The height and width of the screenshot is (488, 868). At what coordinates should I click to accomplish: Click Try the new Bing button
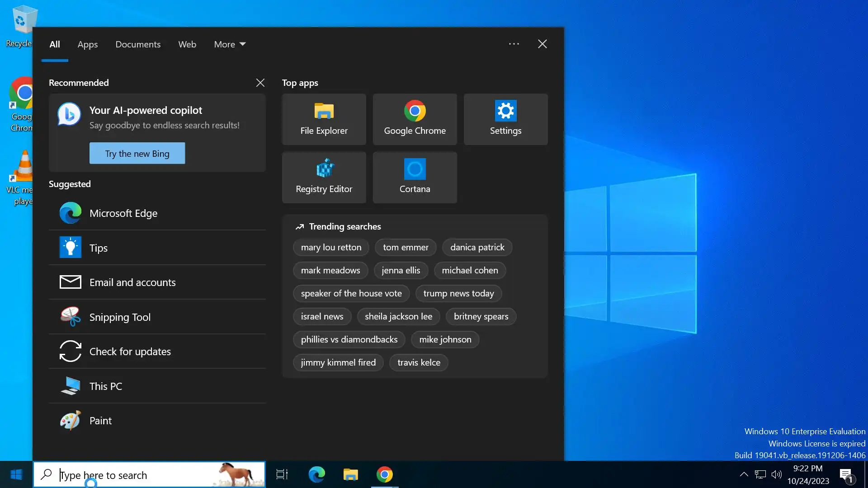pyautogui.click(x=137, y=153)
